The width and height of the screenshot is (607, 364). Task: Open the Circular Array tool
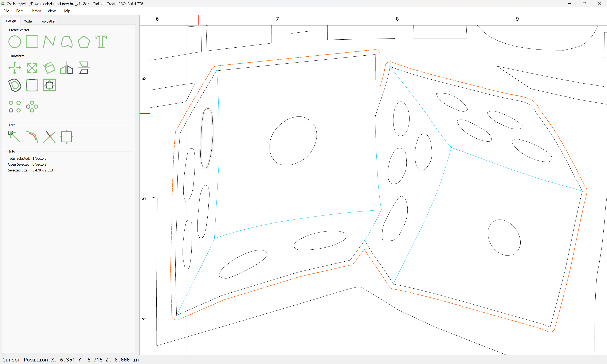pos(32,107)
